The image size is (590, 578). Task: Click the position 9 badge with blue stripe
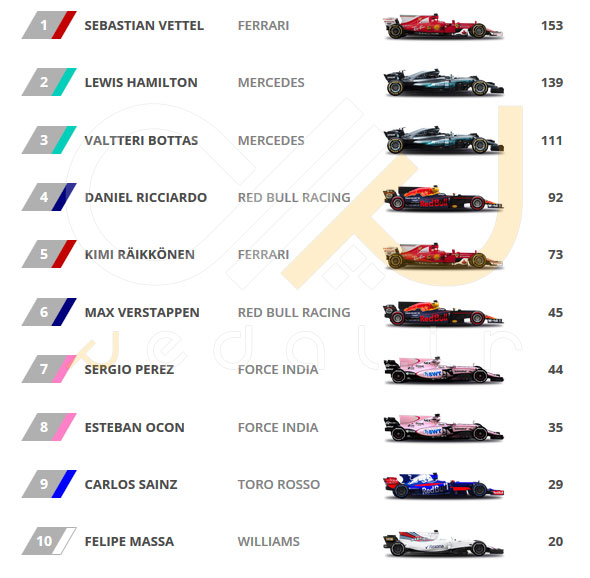pos(49,484)
